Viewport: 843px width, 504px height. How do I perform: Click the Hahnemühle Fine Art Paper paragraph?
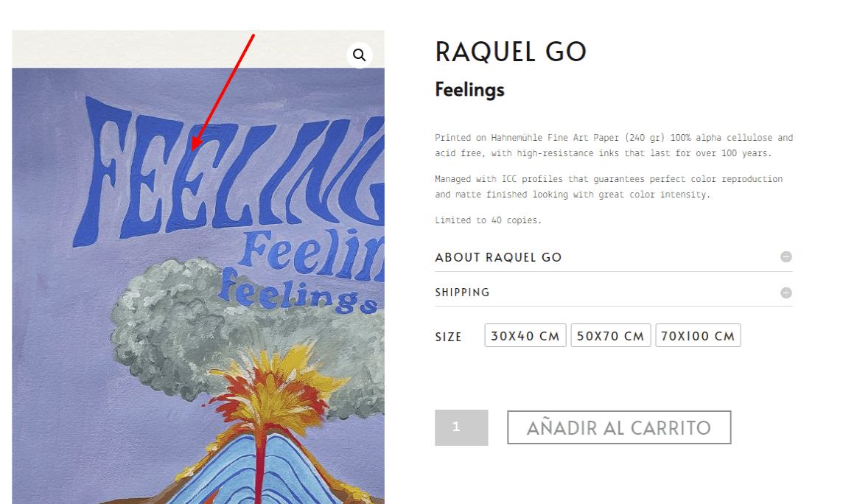click(613, 146)
